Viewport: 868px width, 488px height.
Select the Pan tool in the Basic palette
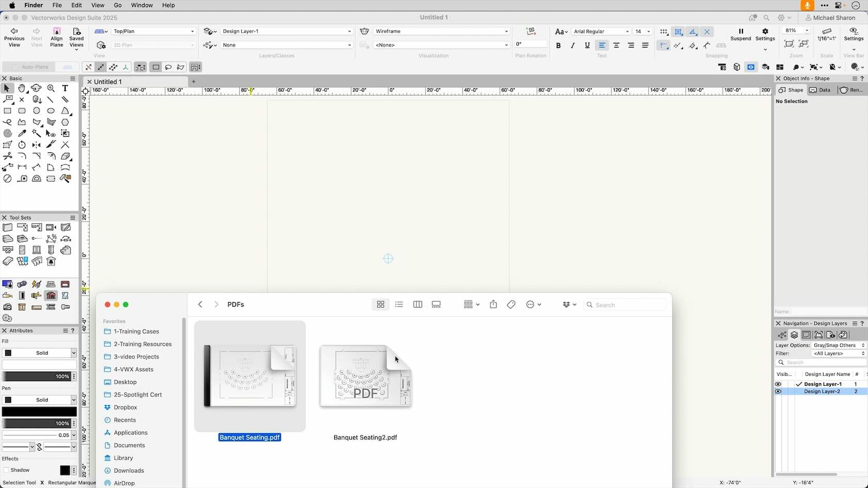pos(22,88)
